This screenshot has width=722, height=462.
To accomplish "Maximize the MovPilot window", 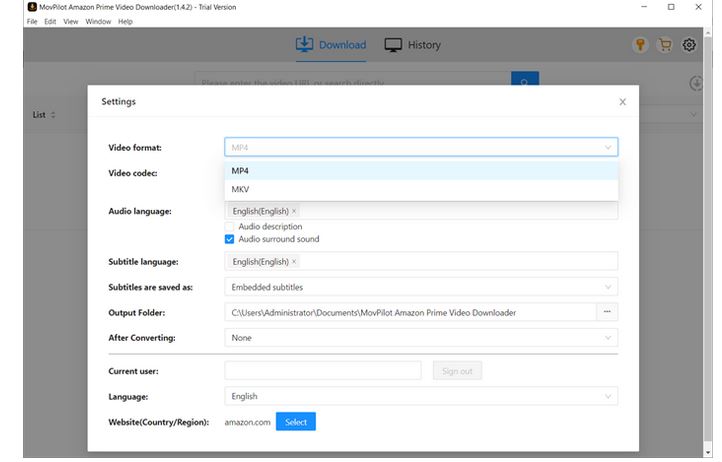I will tap(671, 7).
